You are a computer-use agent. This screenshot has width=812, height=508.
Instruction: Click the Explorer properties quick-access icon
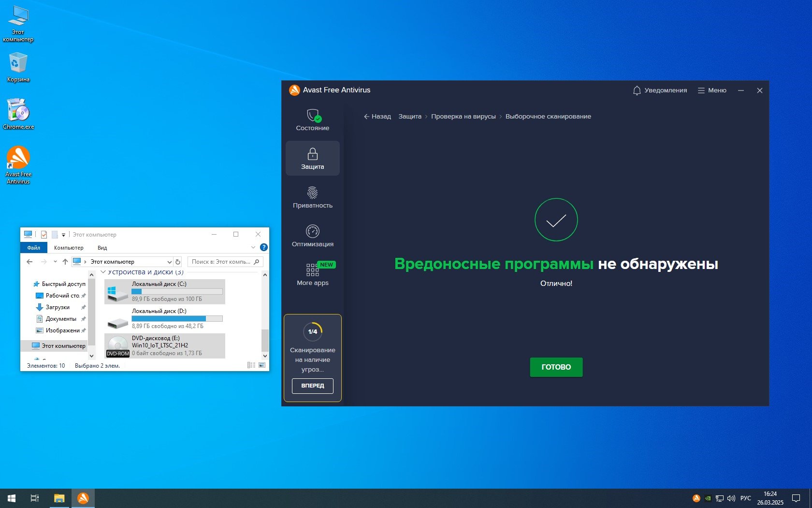click(x=44, y=235)
